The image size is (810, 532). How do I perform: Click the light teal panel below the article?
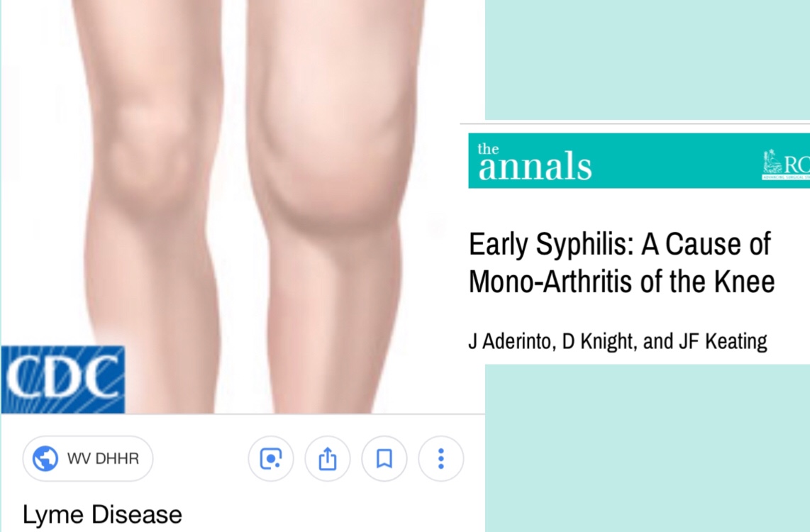(648, 448)
